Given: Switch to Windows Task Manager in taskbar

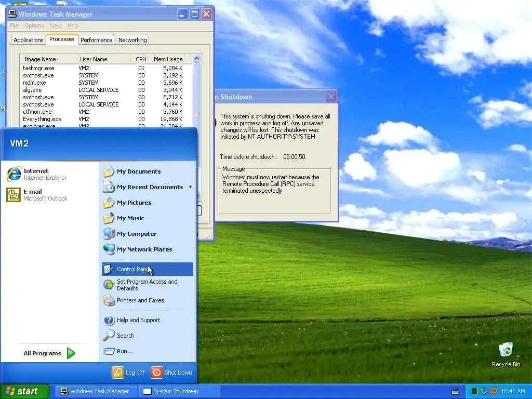Looking at the screenshot, I should [x=96, y=391].
